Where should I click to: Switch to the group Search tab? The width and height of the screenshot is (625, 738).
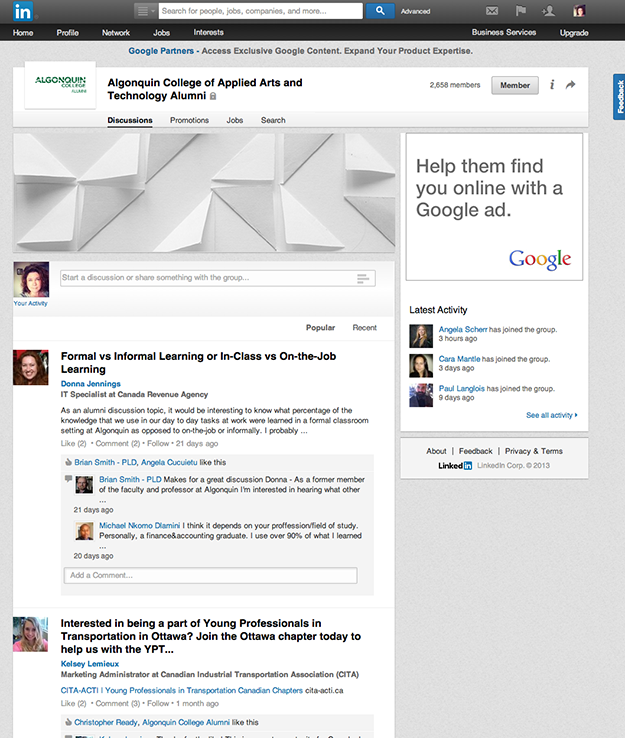[x=273, y=120]
